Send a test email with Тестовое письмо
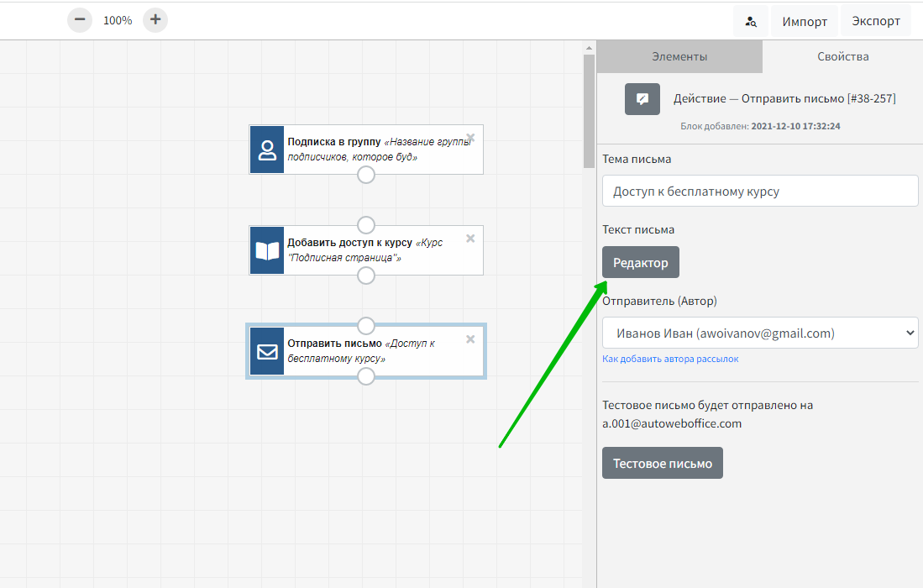923x588 pixels. click(662, 464)
